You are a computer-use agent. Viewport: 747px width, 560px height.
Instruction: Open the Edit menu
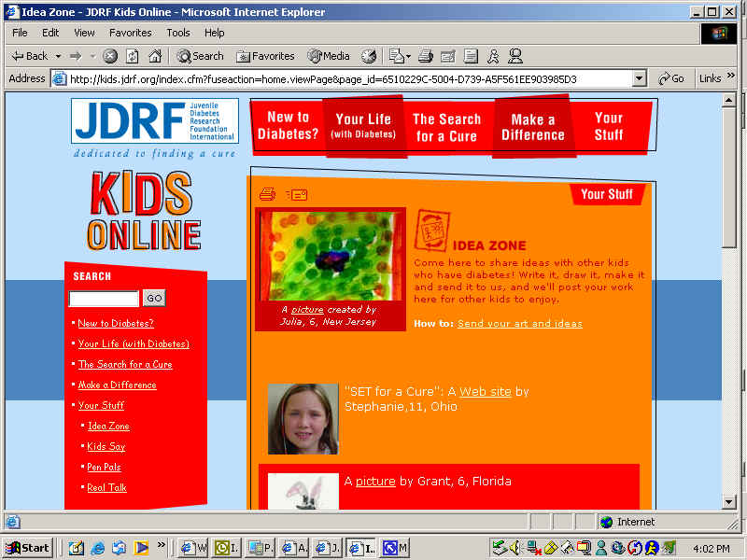[x=50, y=33]
